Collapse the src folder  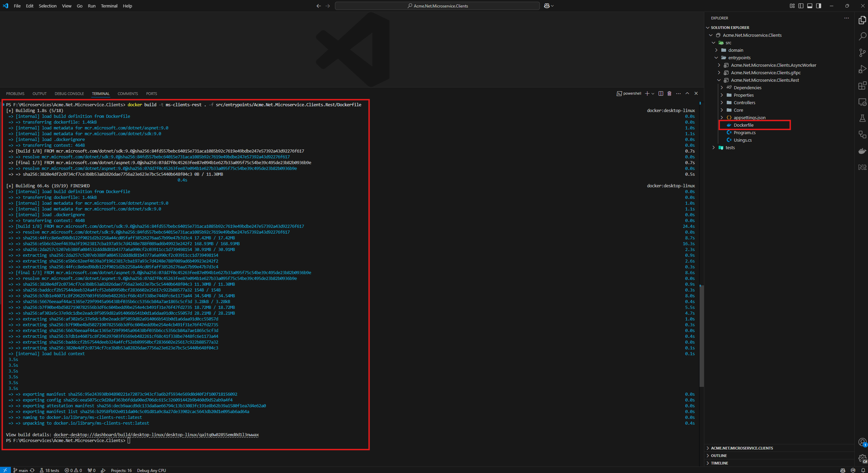pyautogui.click(x=713, y=43)
